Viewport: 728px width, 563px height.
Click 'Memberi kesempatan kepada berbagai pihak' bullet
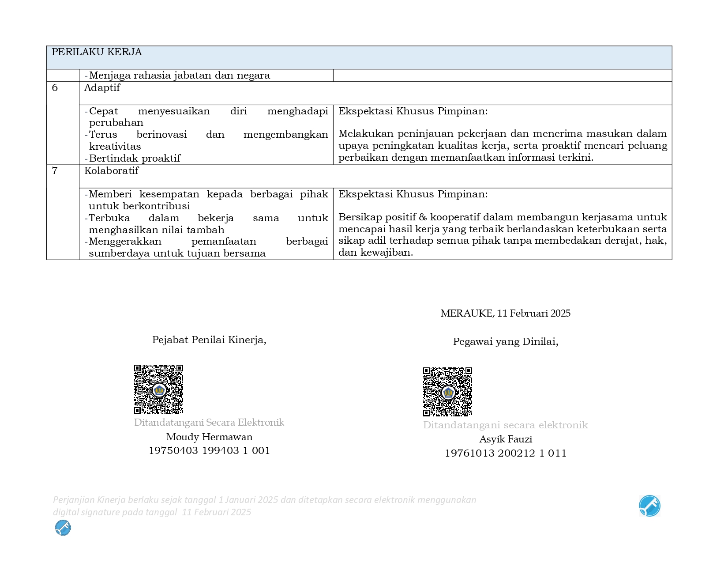point(206,200)
